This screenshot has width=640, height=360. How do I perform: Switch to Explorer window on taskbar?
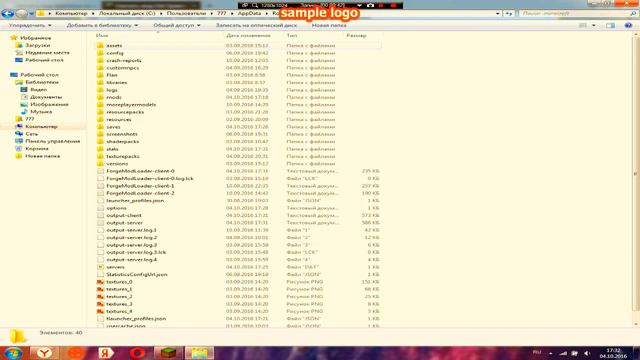(199, 353)
